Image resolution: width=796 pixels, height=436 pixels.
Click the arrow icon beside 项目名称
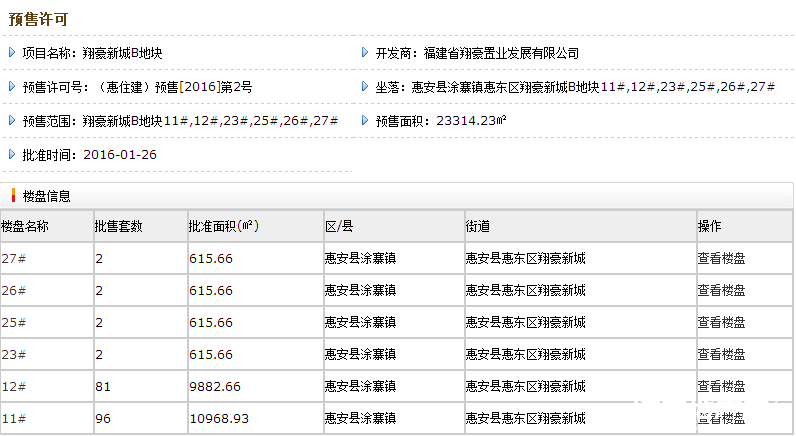(12, 53)
